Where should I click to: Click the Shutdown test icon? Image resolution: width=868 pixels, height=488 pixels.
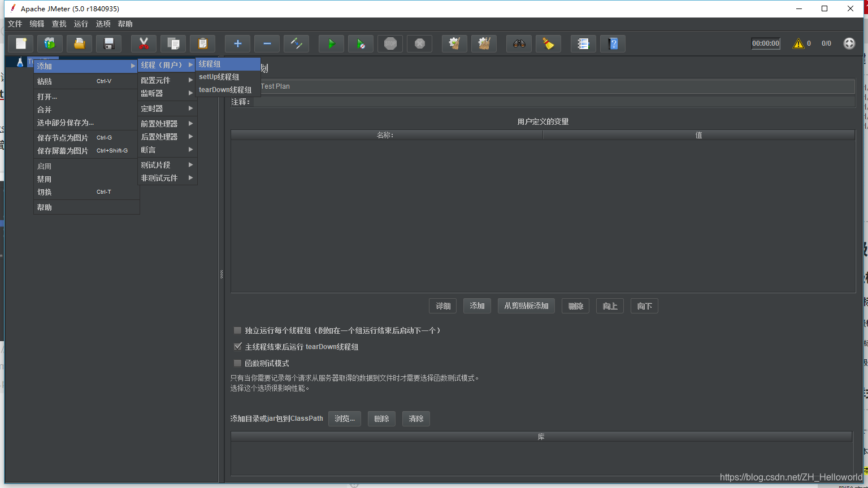click(x=420, y=43)
